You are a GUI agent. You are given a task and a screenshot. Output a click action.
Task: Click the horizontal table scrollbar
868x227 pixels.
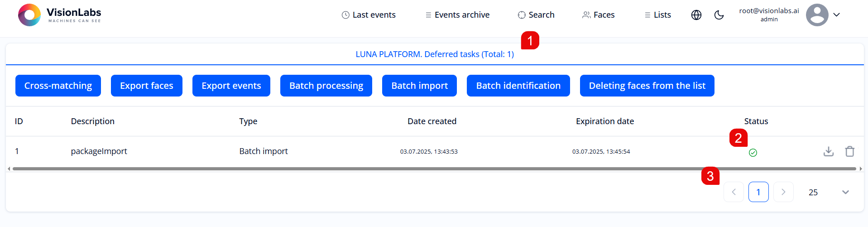coord(434,169)
